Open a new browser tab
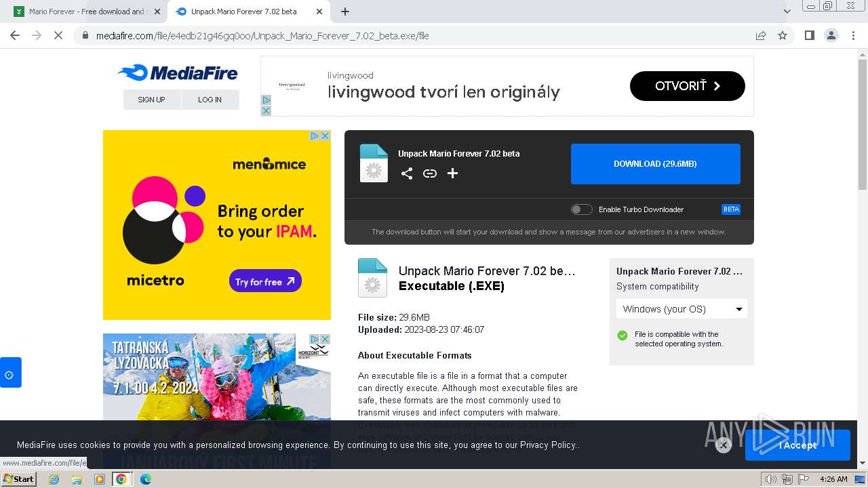Viewport: 868px width, 488px height. pyautogui.click(x=345, y=12)
